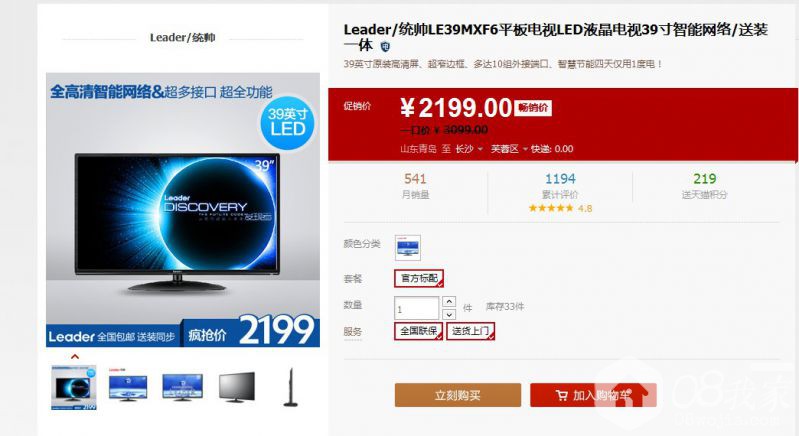Select the side-view TV thumbnail
Viewport: 799px width, 436px height.
tap(290, 387)
